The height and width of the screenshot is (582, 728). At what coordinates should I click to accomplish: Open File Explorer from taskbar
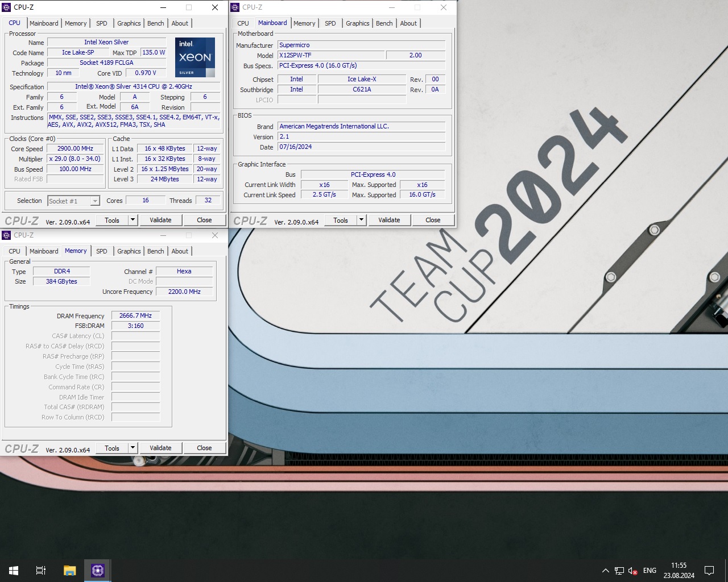69,570
